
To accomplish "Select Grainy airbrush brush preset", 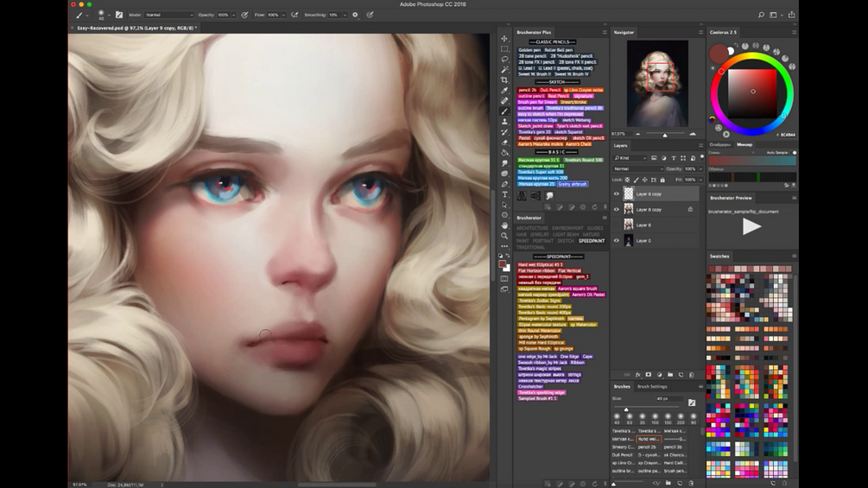I will [573, 184].
